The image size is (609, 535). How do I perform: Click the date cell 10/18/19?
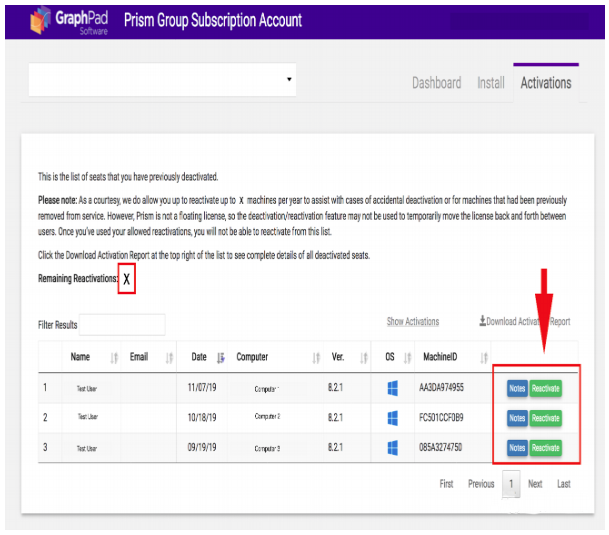[x=202, y=417]
